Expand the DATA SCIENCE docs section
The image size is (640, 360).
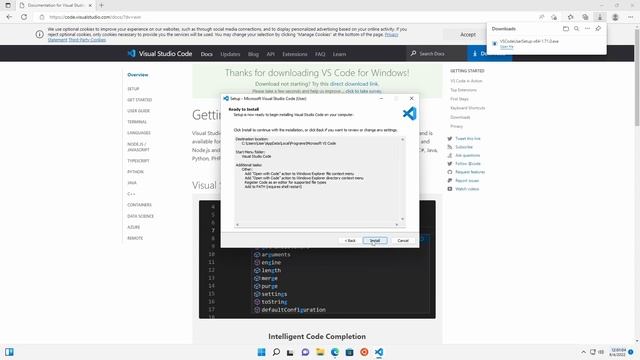tap(140, 216)
